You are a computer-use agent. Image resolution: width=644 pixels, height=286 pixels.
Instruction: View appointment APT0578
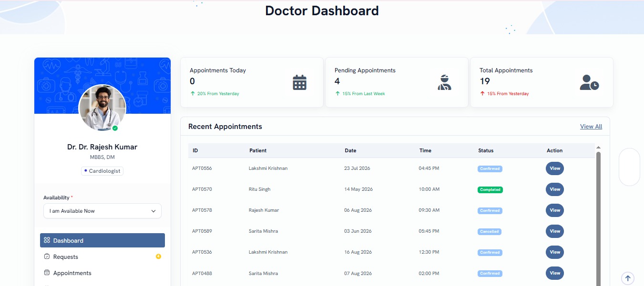point(555,210)
